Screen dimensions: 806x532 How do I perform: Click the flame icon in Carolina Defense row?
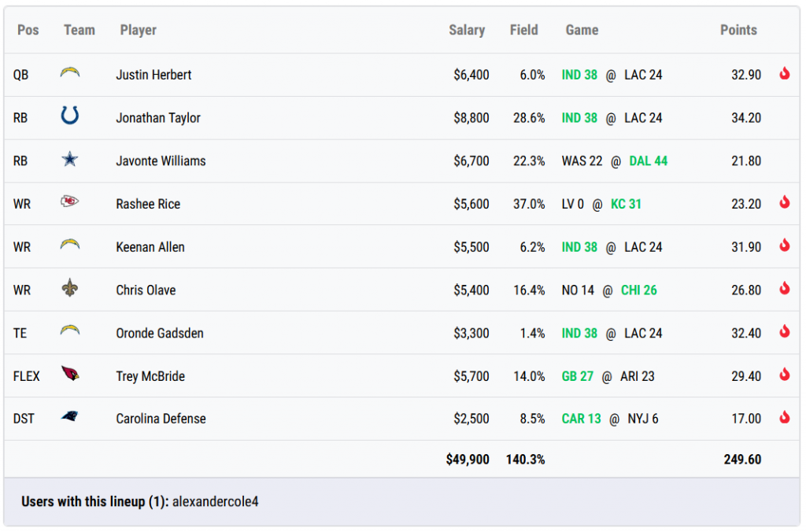784,418
